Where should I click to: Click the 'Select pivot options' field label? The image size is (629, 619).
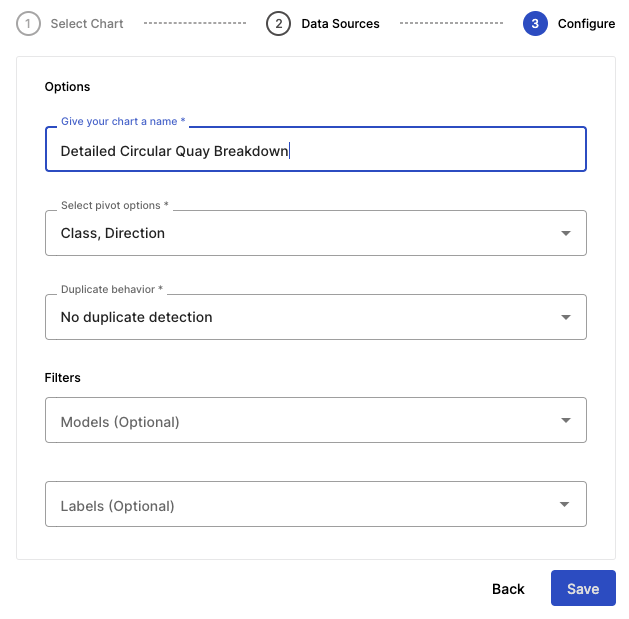point(115,205)
